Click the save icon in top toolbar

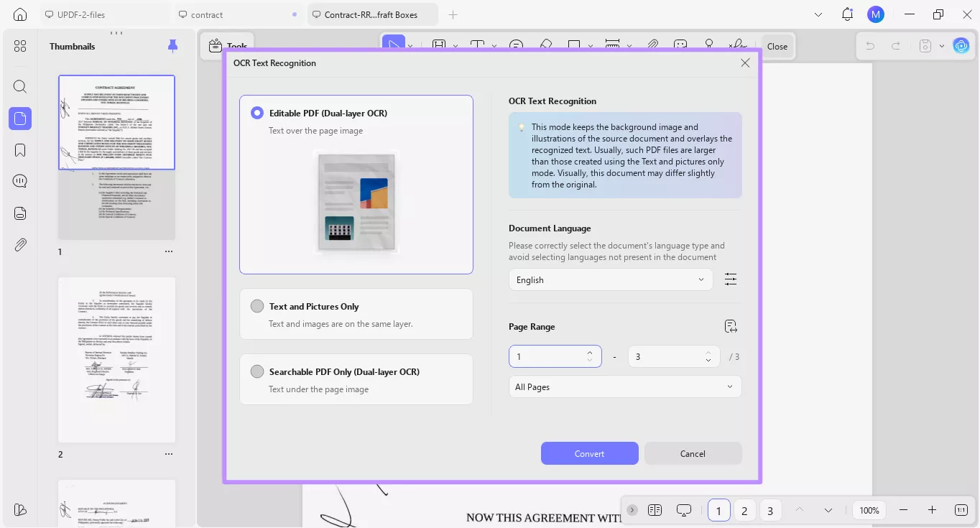(x=926, y=46)
